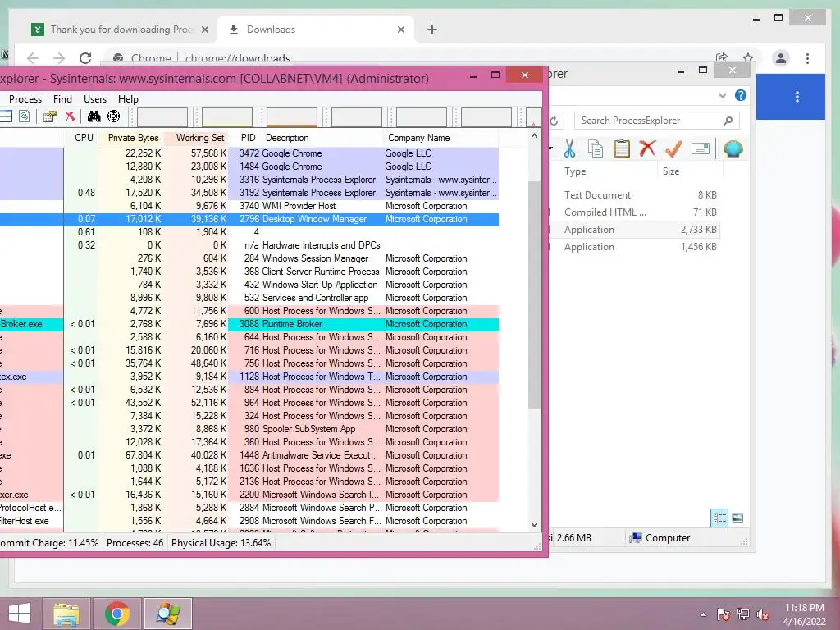Open a new Chrome tab with plus

click(432, 30)
